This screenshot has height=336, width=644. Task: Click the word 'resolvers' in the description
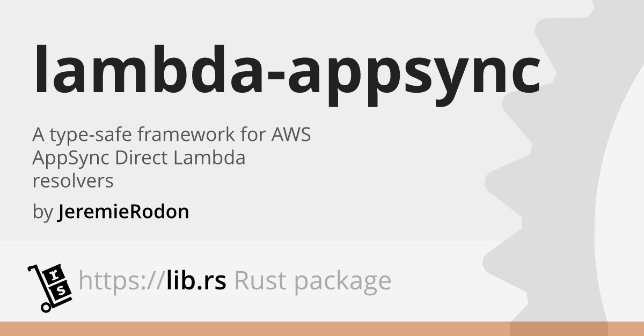pyautogui.click(x=73, y=181)
